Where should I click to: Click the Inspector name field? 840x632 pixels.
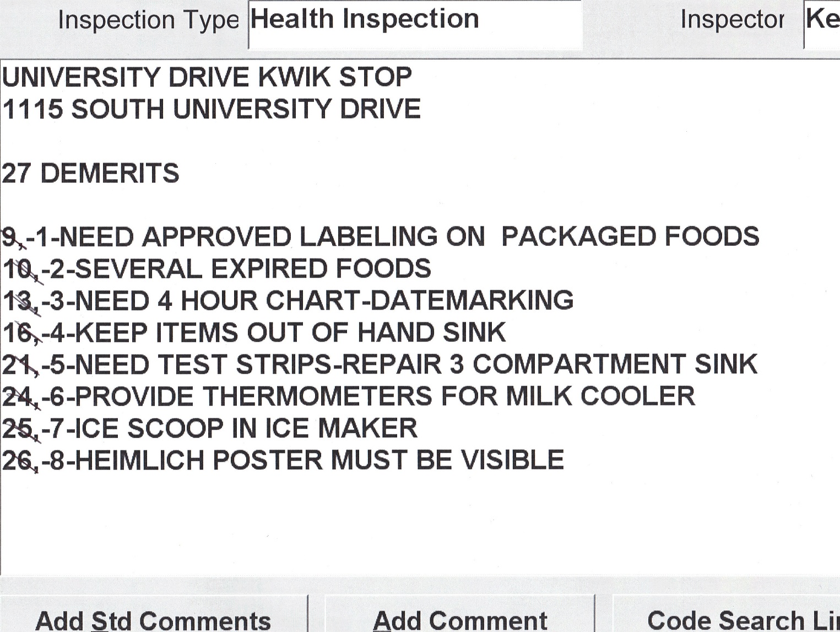[822, 23]
